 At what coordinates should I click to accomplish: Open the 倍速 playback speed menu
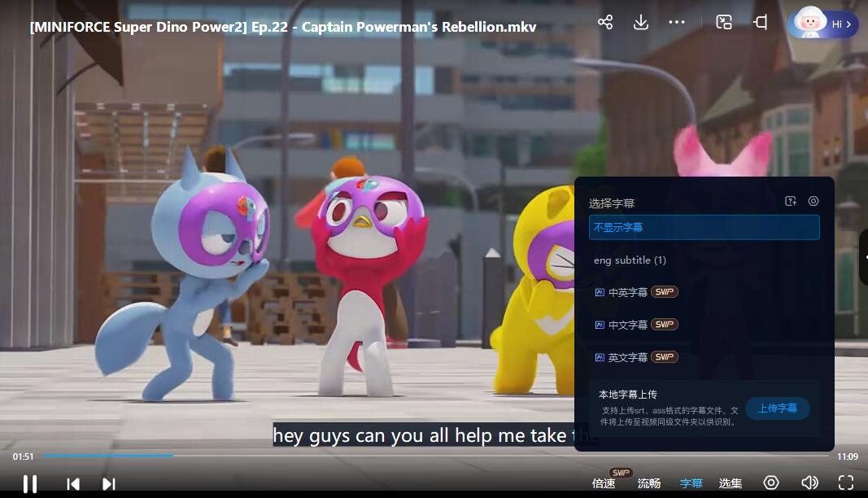604,483
